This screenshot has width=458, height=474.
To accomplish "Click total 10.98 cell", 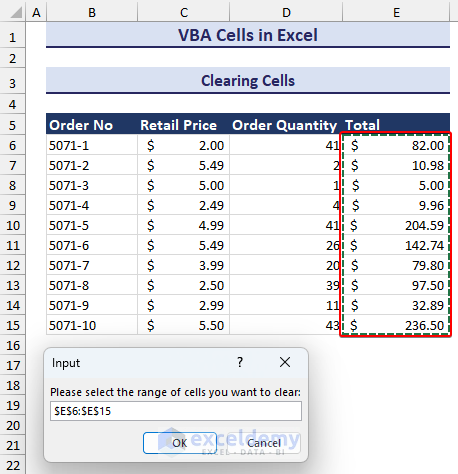I will [396, 165].
